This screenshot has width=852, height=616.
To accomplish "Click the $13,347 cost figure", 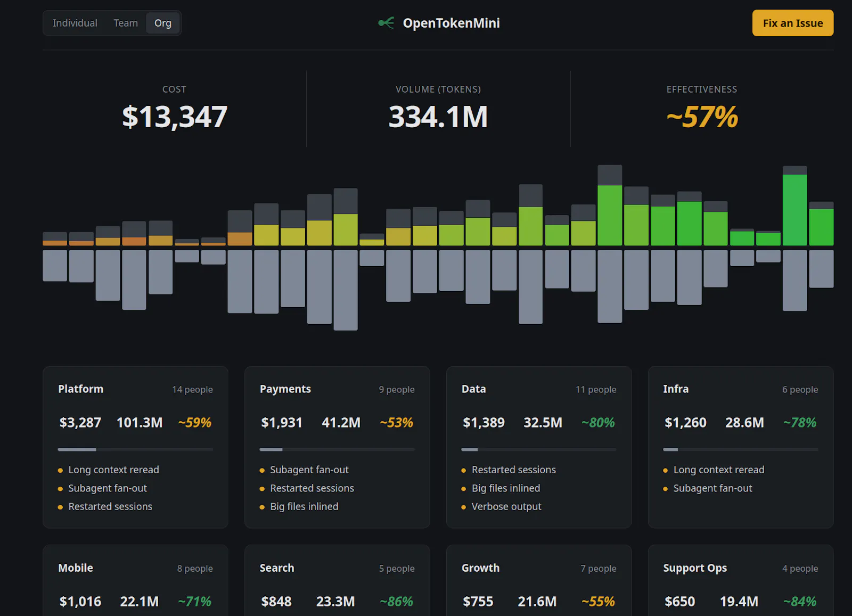I will (x=175, y=117).
